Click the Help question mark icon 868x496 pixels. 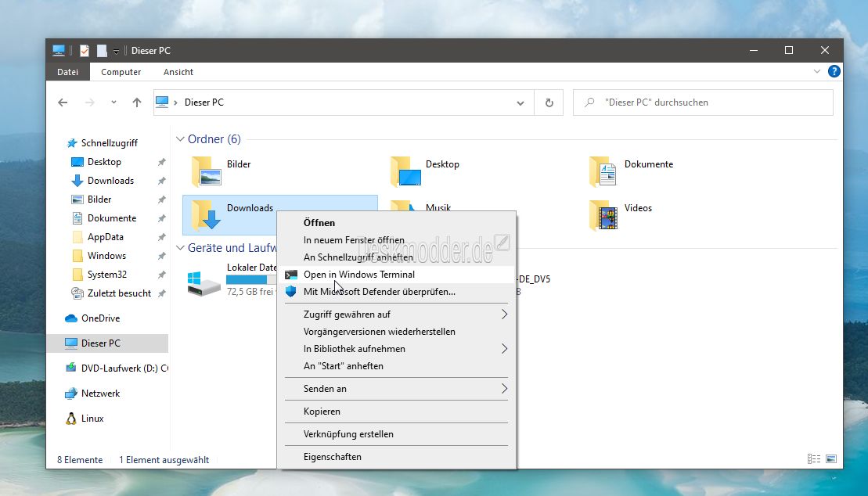pos(834,71)
